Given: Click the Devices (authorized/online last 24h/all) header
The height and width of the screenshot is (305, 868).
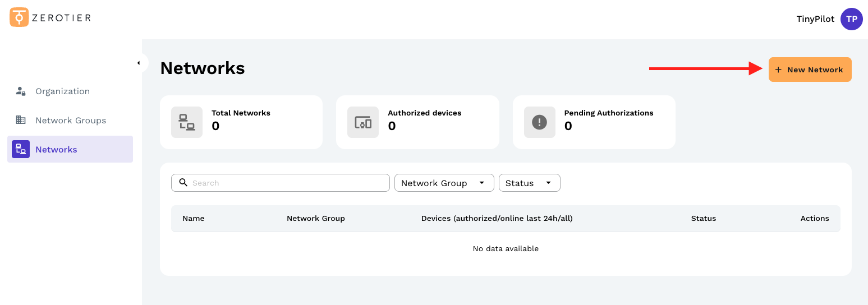Looking at the screenshot, I should tap(497, 218).
